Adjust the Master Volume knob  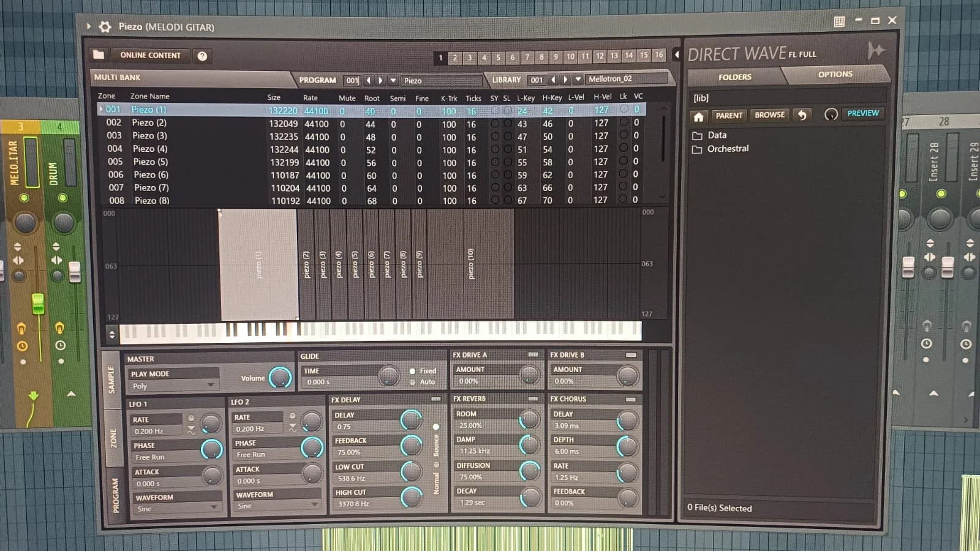(x=281, y=377)
